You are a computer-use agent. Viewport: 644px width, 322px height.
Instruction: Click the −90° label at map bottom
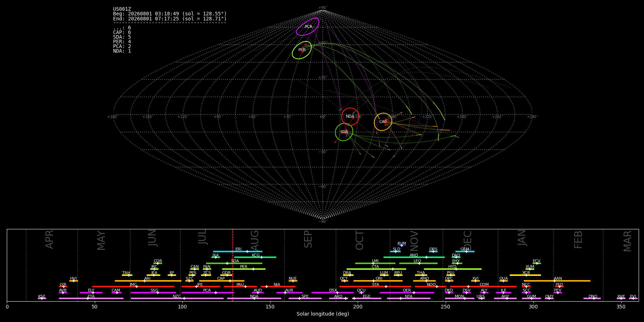pos(323,221)
